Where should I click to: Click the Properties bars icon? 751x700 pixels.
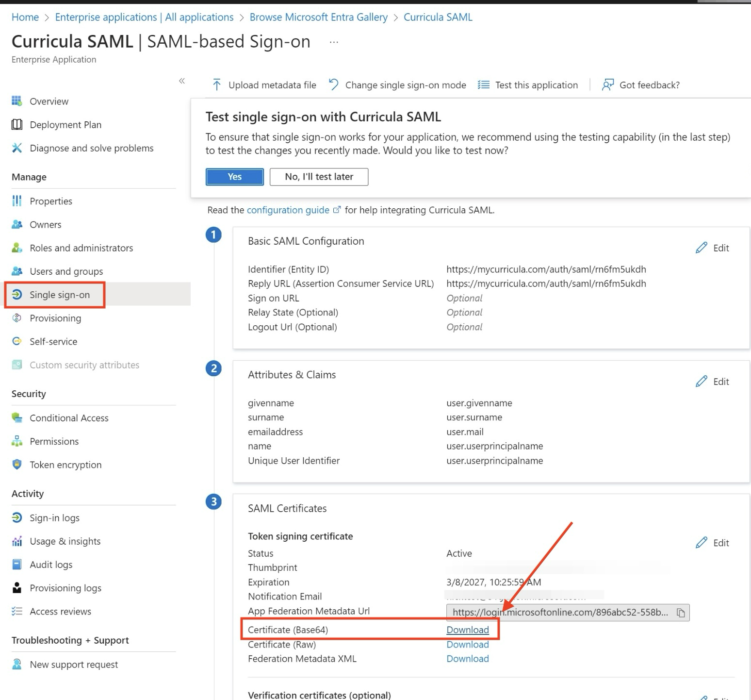click(x=17, y=200)
